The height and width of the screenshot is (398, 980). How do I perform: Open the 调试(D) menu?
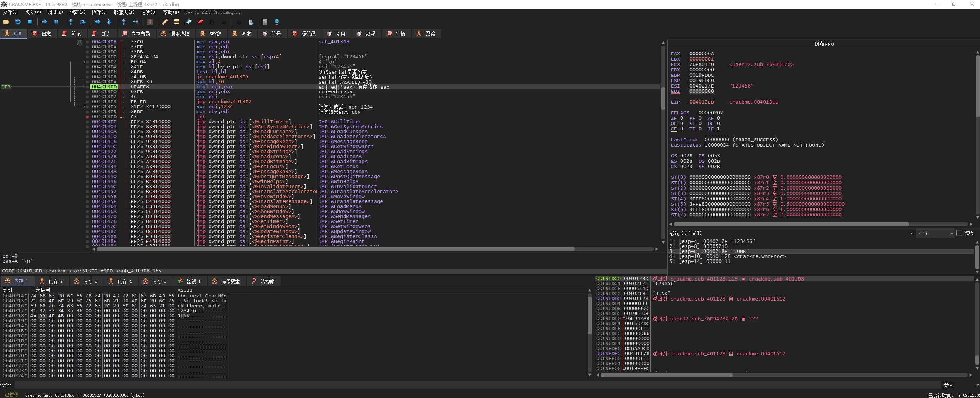click(55, 12)
